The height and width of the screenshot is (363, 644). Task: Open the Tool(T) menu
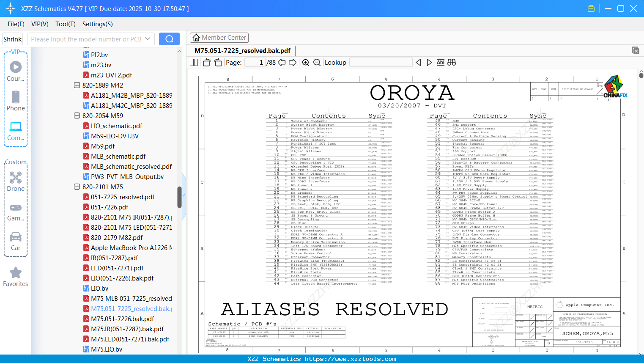(x=66, y=24)
